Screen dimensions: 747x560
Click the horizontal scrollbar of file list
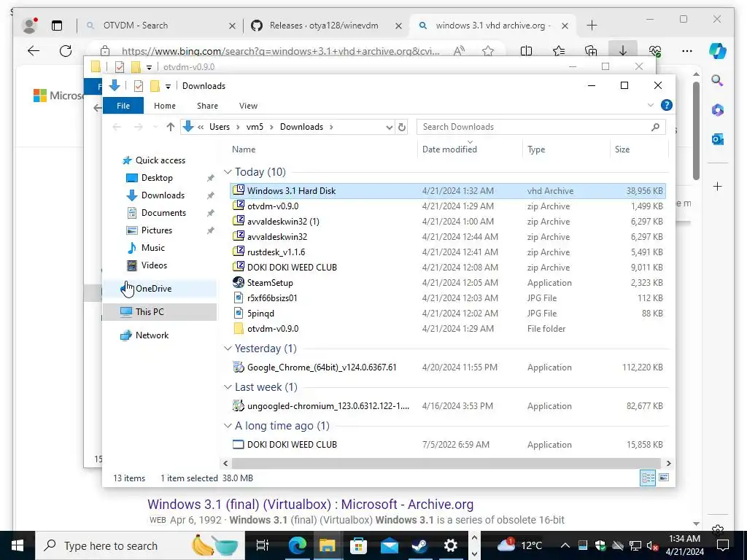(446, 463)
